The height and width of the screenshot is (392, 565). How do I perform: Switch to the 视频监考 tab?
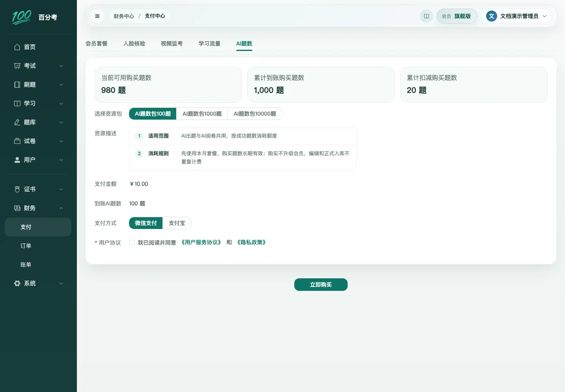172,44
